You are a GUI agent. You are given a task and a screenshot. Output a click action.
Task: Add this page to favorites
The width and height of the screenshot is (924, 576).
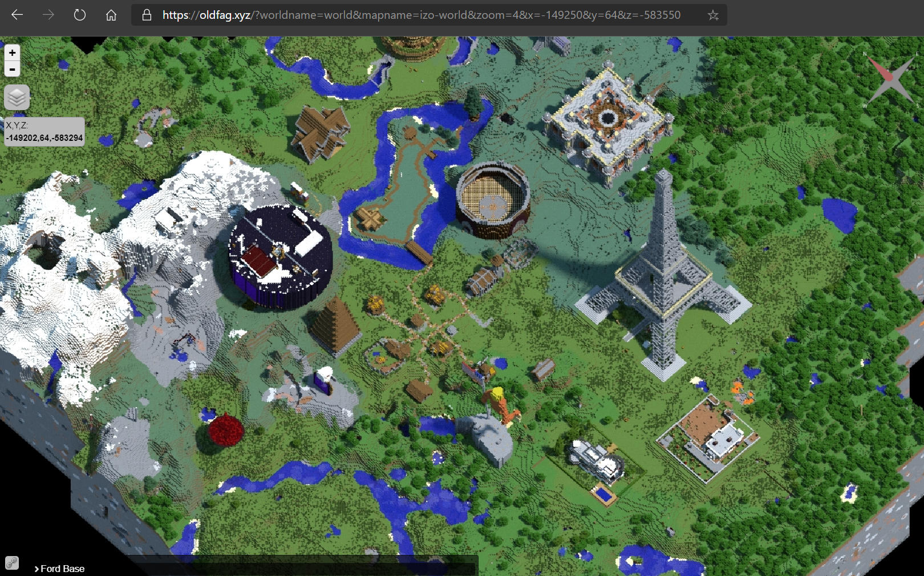click(x=713, y=15)
